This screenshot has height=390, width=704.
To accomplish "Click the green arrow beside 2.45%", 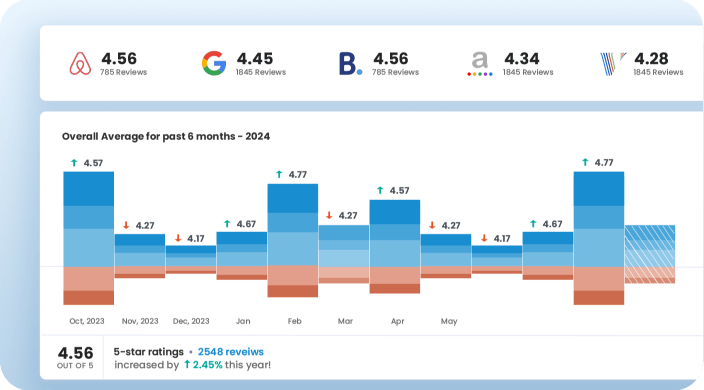I will click(187, 364).
